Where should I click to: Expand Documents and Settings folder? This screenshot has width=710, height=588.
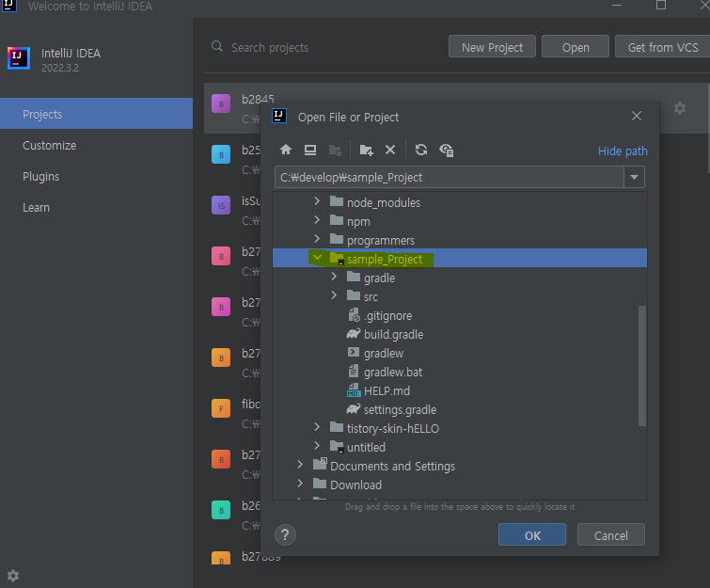tap(300, 465)
